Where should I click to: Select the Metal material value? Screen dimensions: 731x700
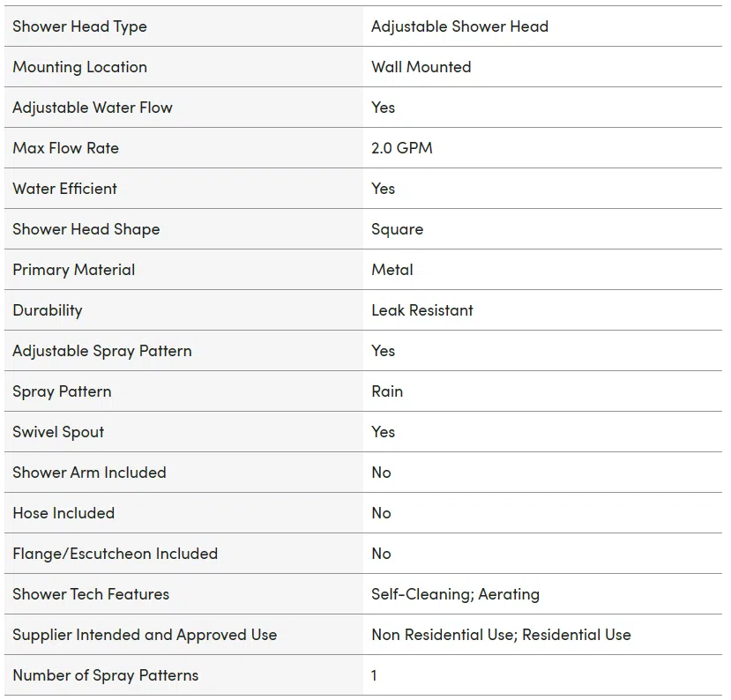pos(392,270)
